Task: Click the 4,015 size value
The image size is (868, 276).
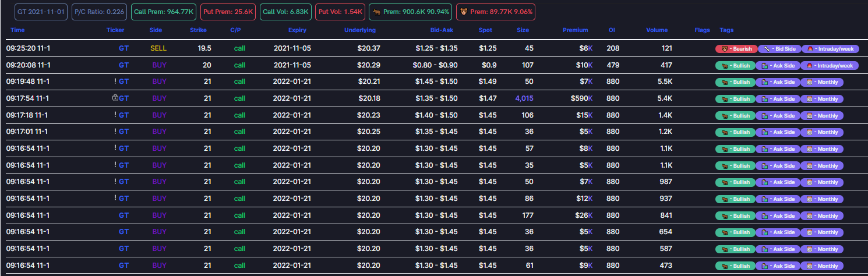Action: coord(524,99)
